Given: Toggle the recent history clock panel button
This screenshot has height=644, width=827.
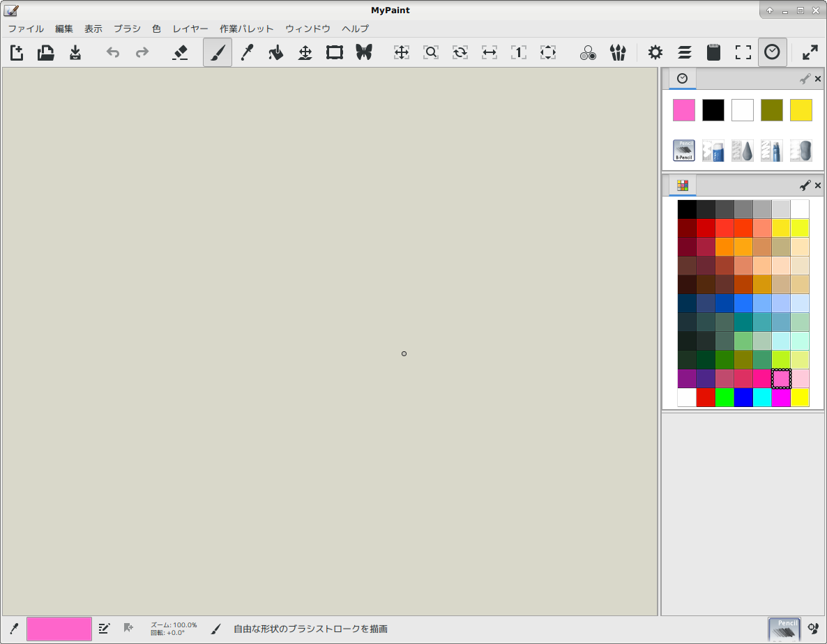Looking at the screenshot, I should pyautogui.click(x=772, y=52).
